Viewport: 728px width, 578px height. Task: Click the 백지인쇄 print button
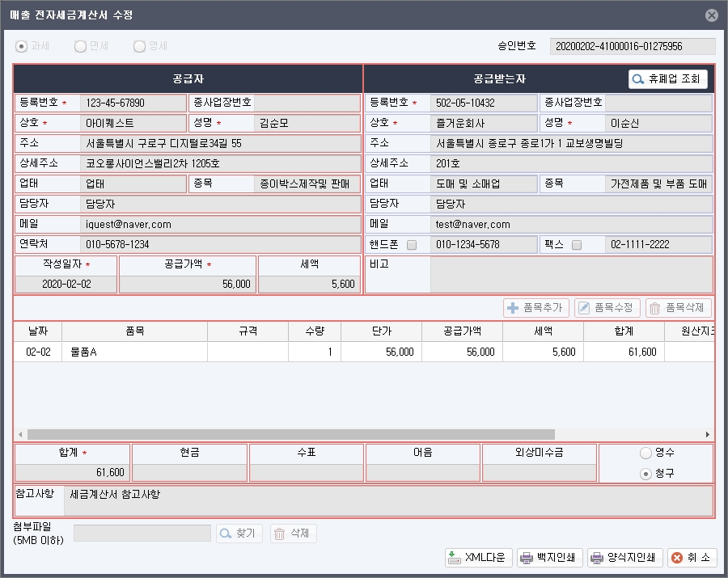pyautogui.click(x=550, y=558)
